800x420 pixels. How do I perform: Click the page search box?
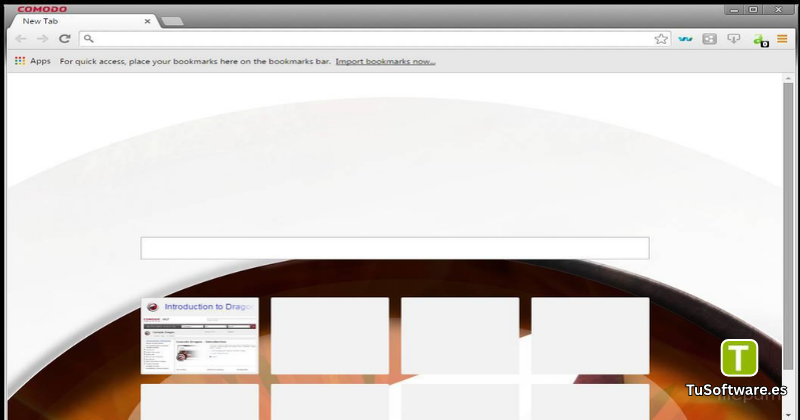tap(395, 248)
